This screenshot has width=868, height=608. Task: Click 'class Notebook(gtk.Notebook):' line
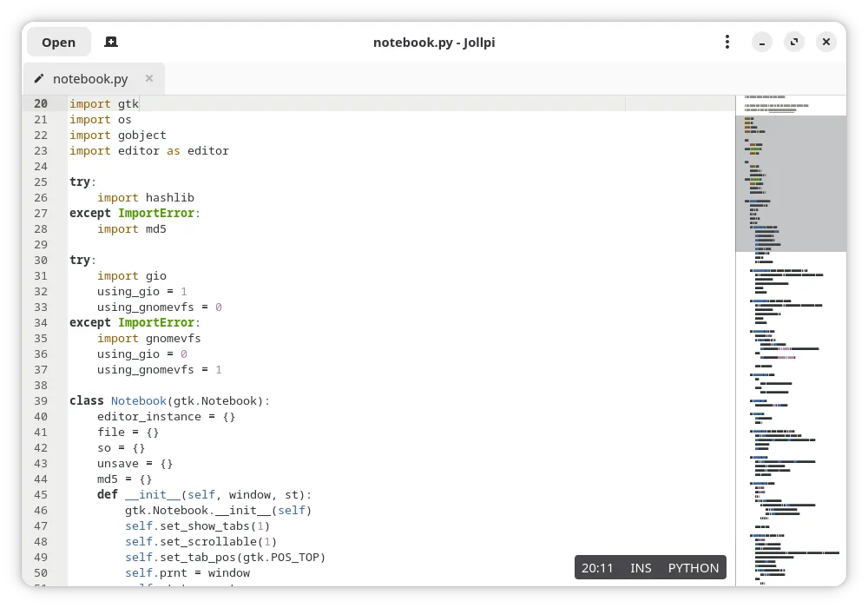[169, 401]
